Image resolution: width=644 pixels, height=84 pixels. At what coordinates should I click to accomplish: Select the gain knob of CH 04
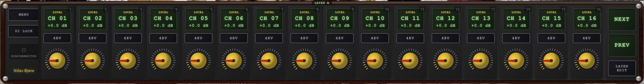pyautogui.click(x=163, y=60)
